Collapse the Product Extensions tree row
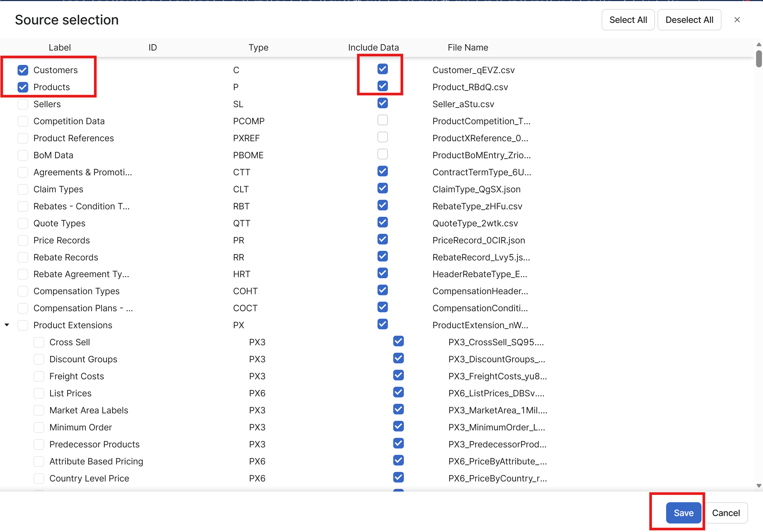This screenshot has width=763, height=532. [x=7, y=325]
